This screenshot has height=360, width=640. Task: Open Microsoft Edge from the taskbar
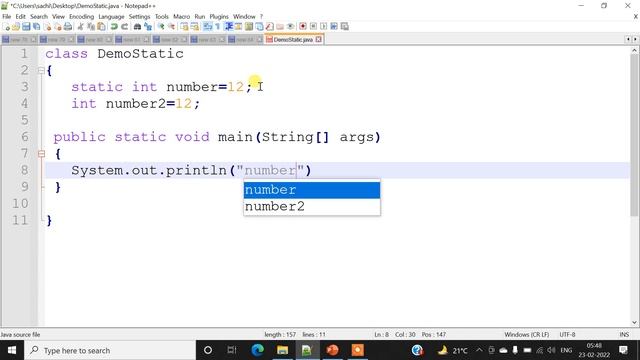[258, 350]
